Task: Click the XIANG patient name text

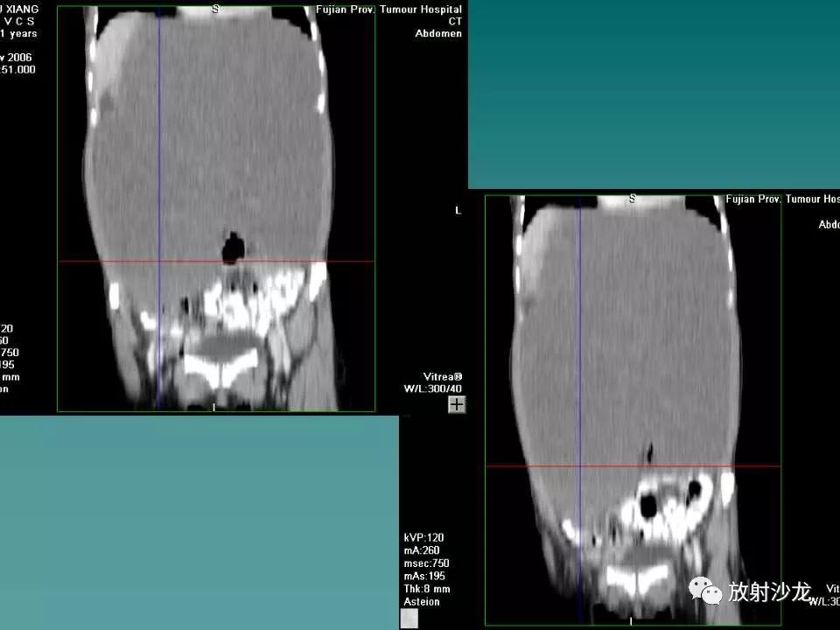Action: click(x=21, y=9)
